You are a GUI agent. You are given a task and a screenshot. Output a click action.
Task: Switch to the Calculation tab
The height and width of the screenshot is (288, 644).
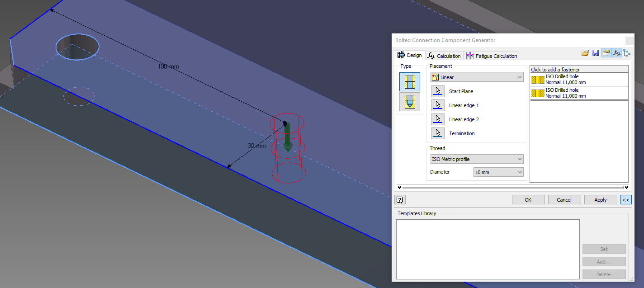pyautogui.click(x=445, y=56)
